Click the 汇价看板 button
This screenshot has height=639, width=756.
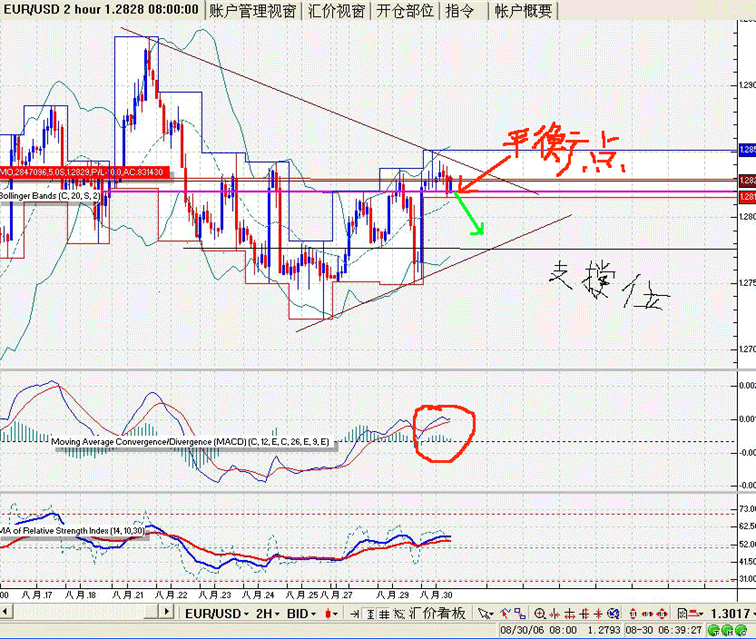pyautogui.click(x=437, y=613)
